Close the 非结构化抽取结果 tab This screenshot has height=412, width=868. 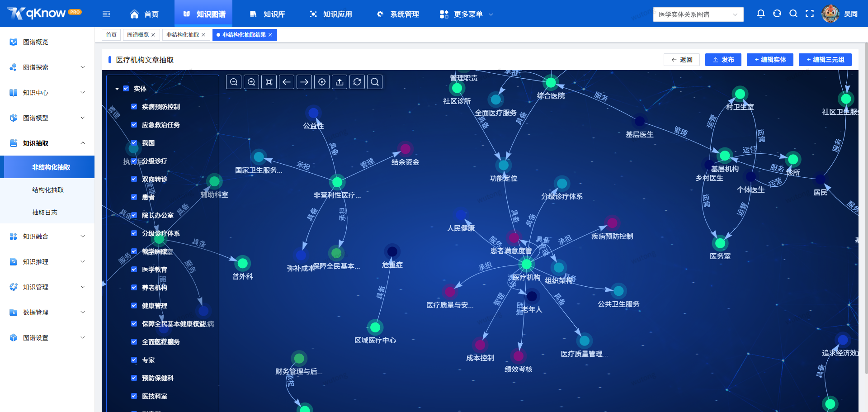pos(270,35)
